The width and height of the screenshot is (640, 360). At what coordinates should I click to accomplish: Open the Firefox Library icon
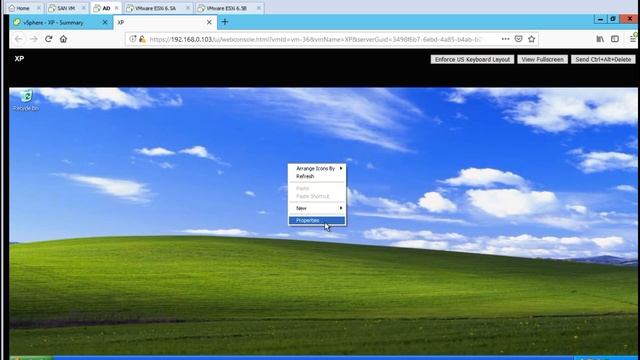(x=600, y=39)
